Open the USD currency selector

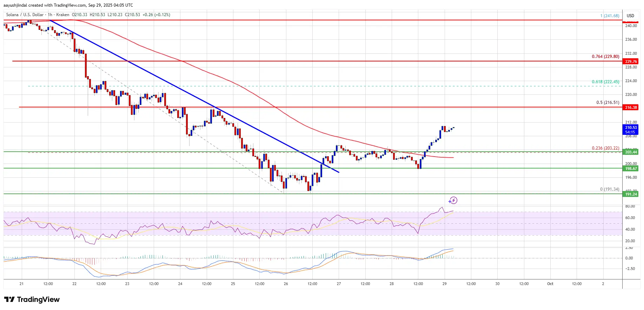point(630,15)
